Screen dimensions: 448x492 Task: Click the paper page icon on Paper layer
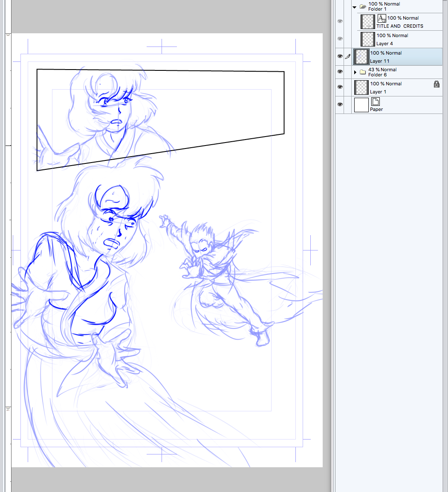tap(375, 102)
